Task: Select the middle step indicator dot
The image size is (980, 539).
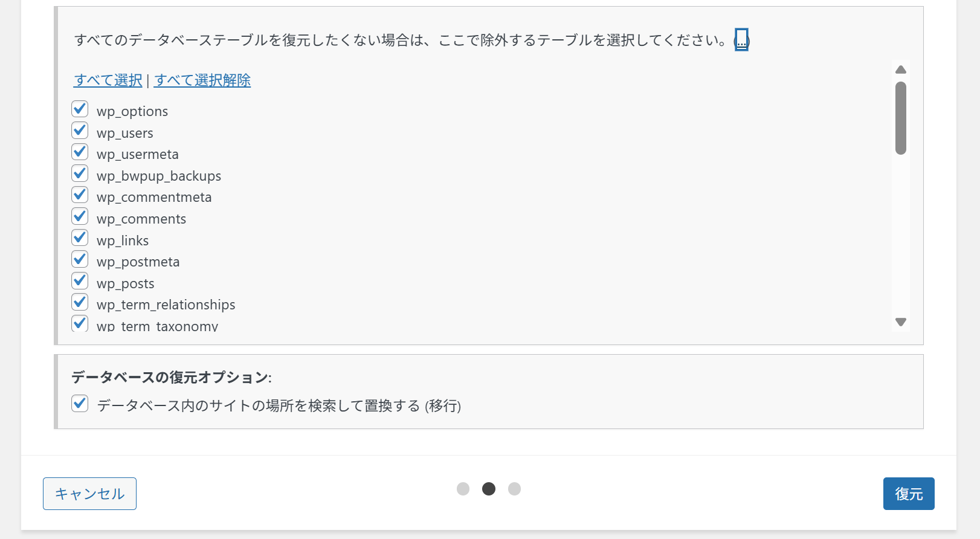Action: point(489,488)
